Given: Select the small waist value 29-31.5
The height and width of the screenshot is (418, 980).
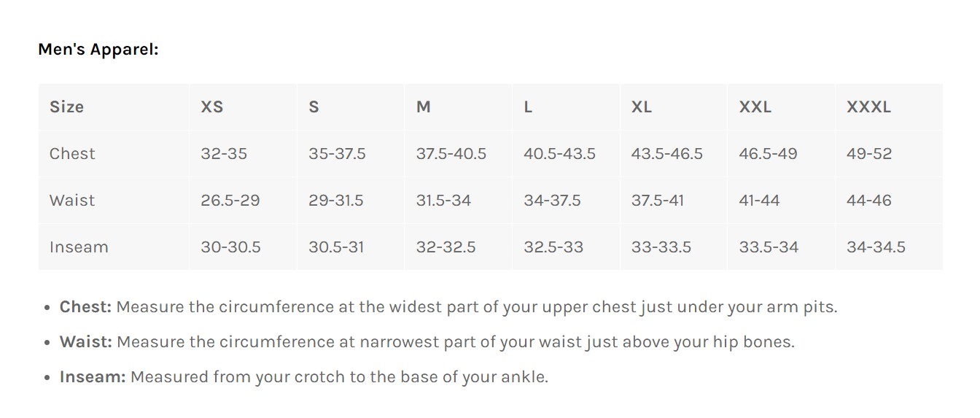Looking at the screenshot, I should (x=335, y=200).
